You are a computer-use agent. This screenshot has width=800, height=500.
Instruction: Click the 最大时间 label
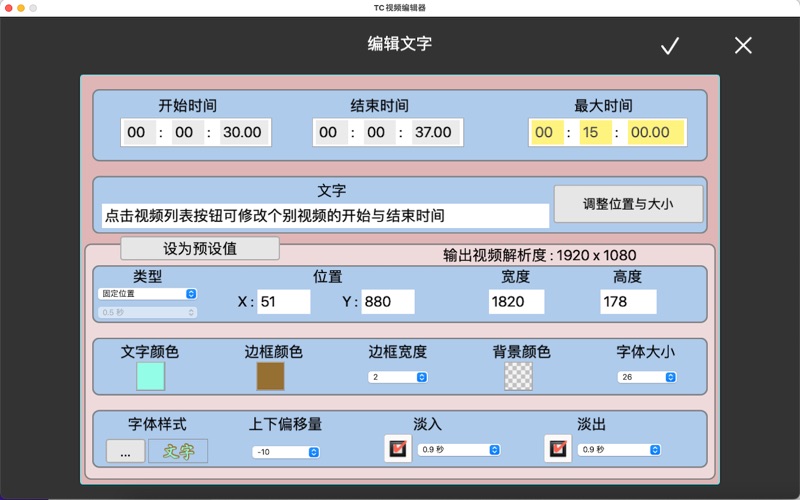(603, 106)
